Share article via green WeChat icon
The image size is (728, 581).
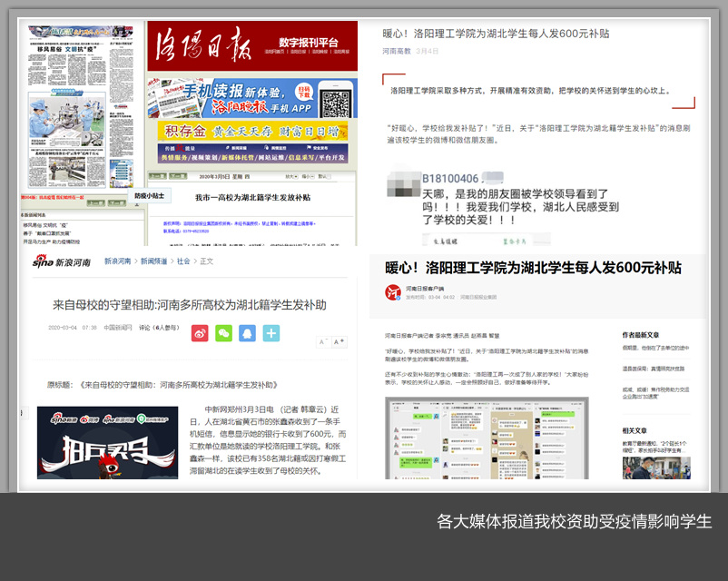tap(223, 333)
